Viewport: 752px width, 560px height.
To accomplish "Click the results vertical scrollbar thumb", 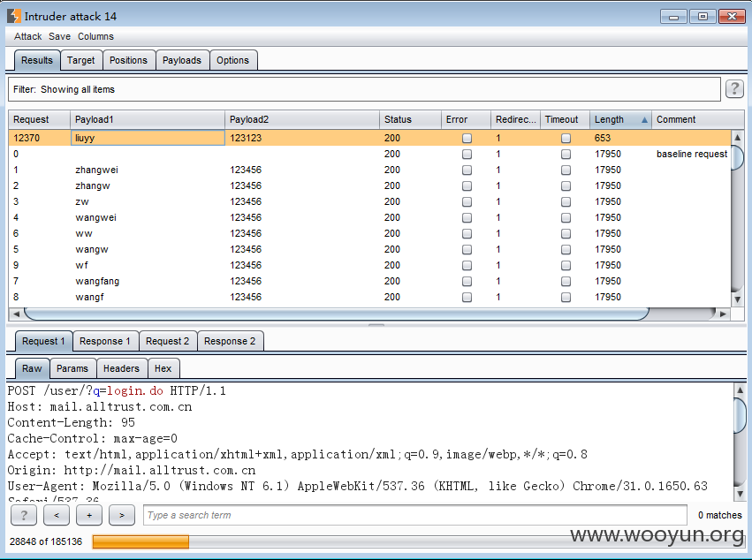I will (x=738, y=156).
